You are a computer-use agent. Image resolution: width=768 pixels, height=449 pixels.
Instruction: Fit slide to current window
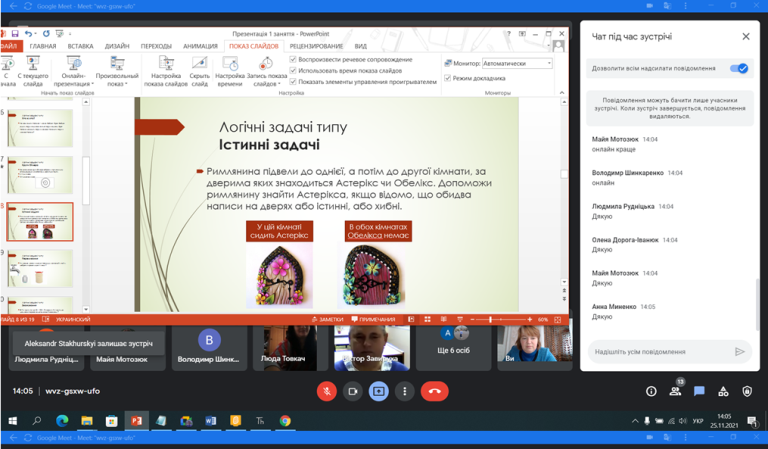557,319
